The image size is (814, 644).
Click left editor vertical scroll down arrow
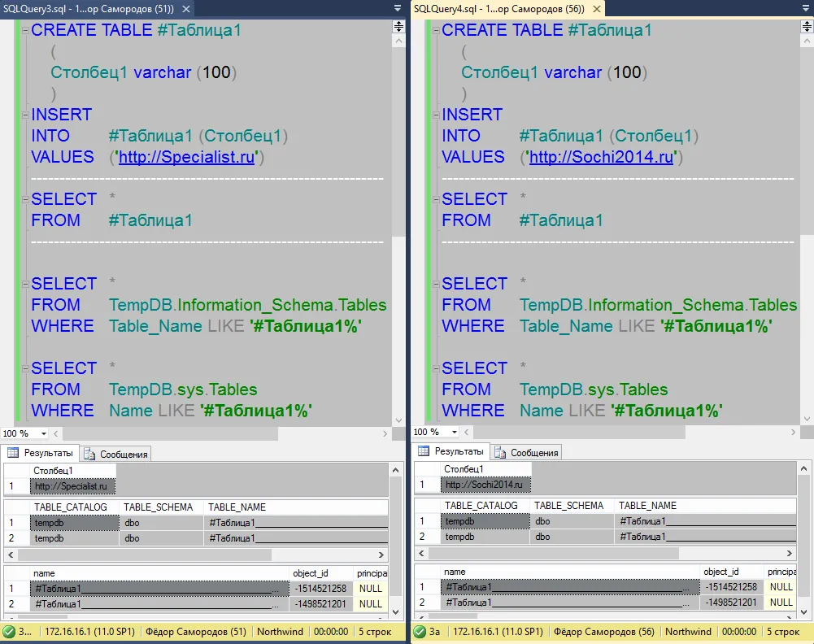398,420
